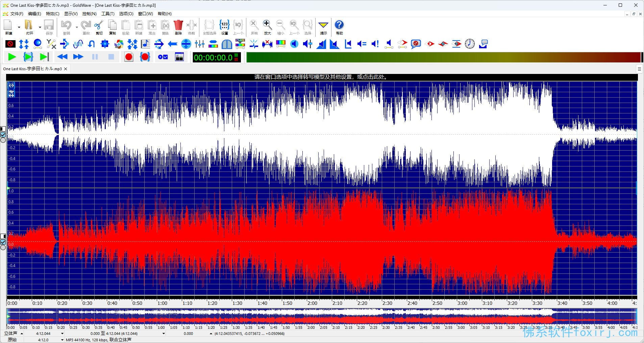
Task: Close the One Last Kiss file tab
Action: 66,69
